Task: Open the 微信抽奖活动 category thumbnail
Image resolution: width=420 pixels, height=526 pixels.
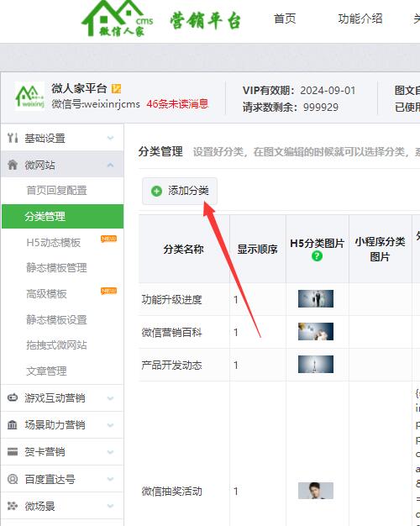Action: pyautogui.click(x=316, y=491)
